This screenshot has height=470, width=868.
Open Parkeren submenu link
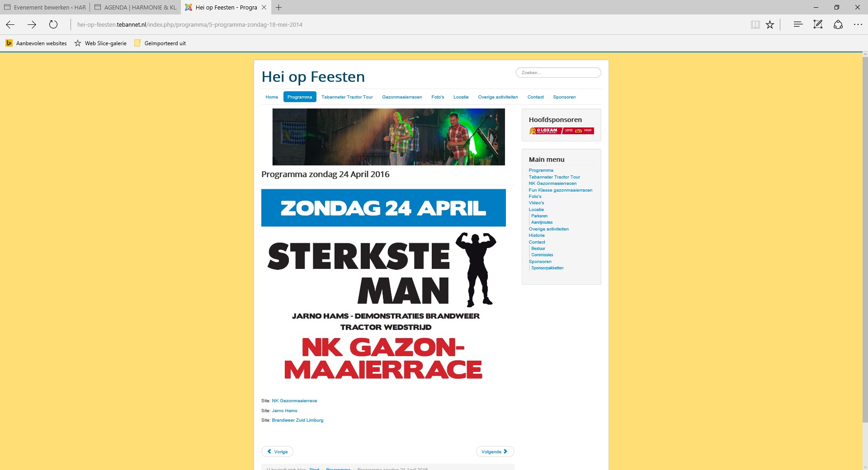[x=539, y=216]
